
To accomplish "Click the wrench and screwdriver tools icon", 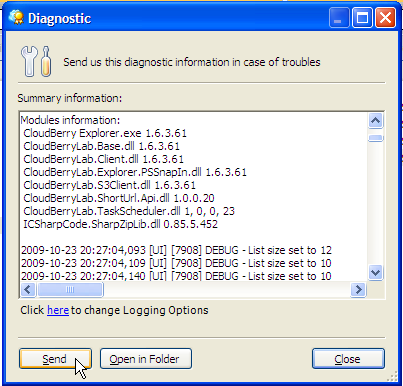I will pos(36,62).
